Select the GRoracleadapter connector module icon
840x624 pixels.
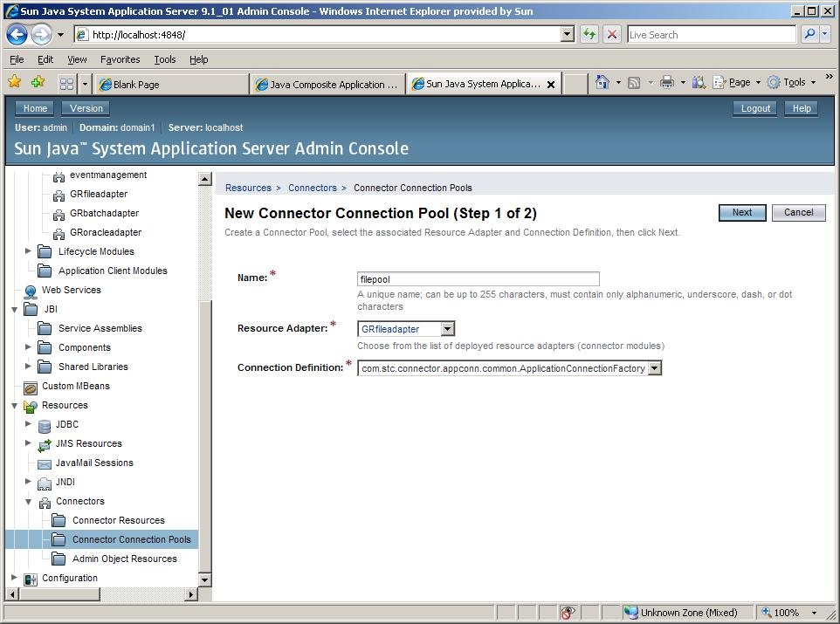pos(59,234)
